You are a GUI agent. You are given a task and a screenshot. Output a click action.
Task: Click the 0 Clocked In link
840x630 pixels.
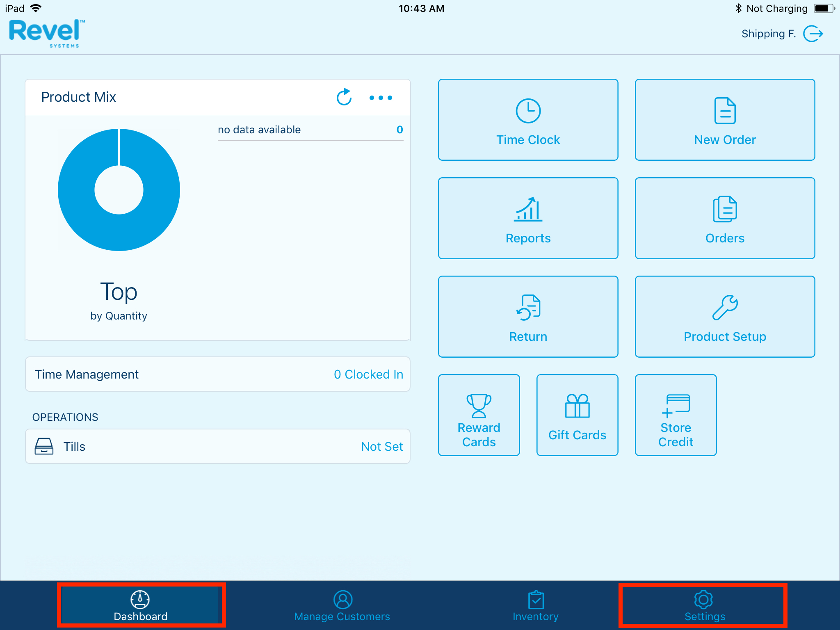pyautogui.click(x=368, y=374)
